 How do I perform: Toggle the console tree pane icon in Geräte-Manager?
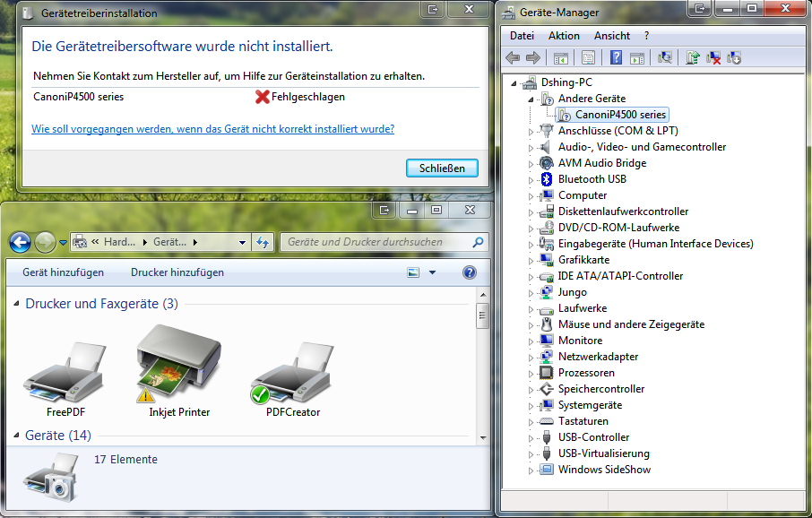pos(561,57)
